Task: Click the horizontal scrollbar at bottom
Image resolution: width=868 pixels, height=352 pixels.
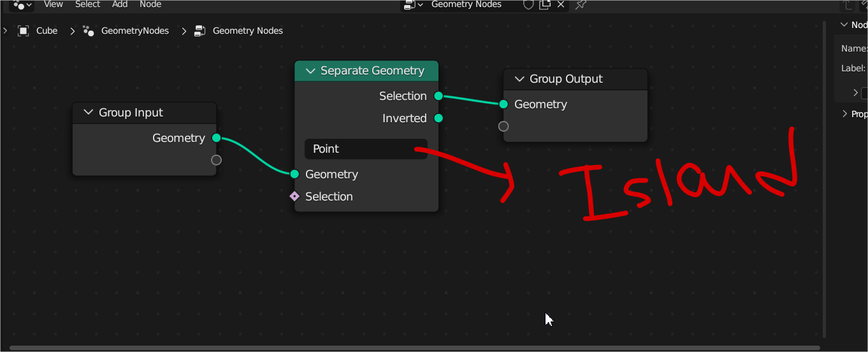Action: coord(416,348)
